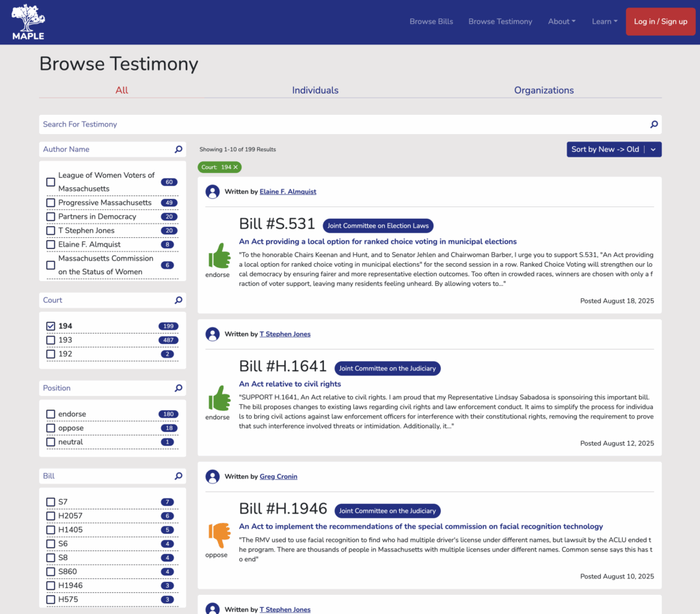This screenshot has width=700, height=614.
Task: Check the endorse position checkbox
Action: tap(51, 414)
